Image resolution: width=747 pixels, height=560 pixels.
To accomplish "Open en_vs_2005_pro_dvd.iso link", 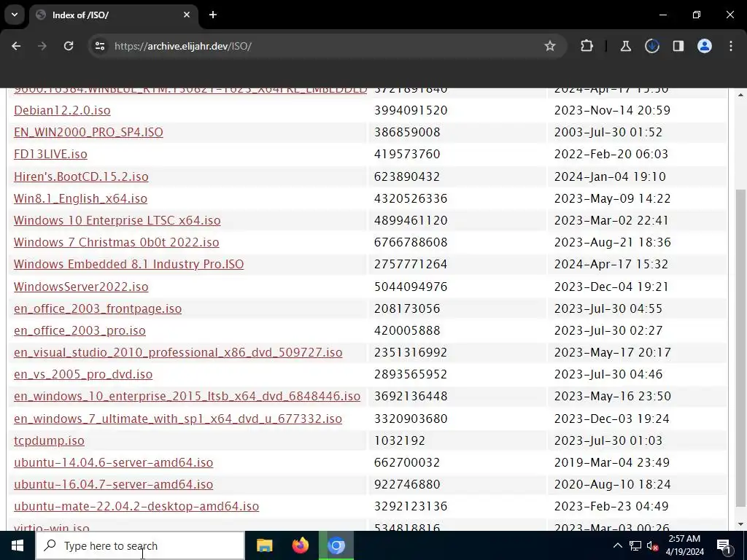I will pos(83,374).
